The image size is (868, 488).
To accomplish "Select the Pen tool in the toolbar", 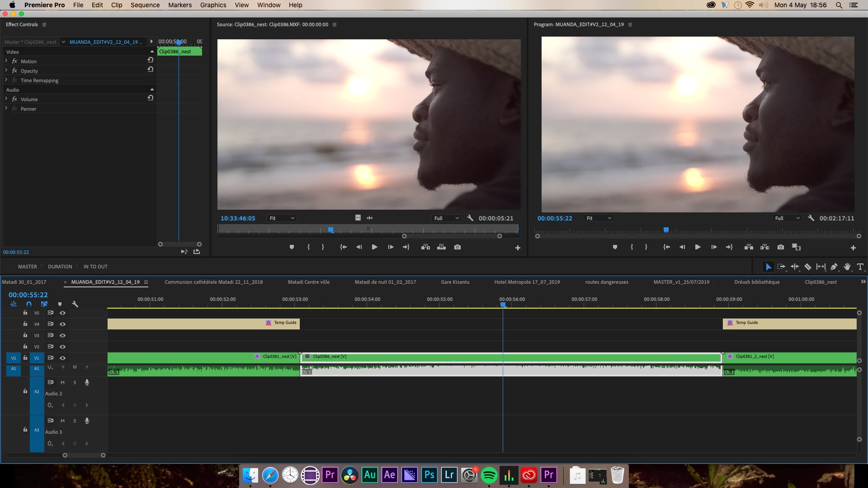I will (834, 267).
